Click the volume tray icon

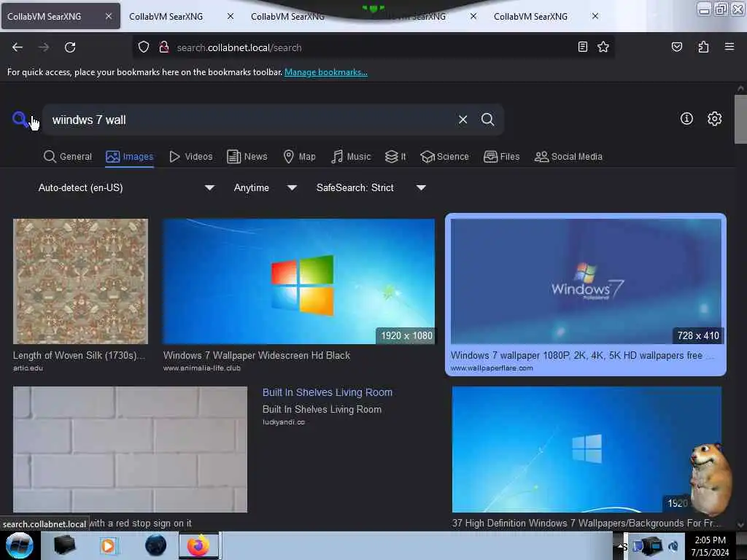673,546
